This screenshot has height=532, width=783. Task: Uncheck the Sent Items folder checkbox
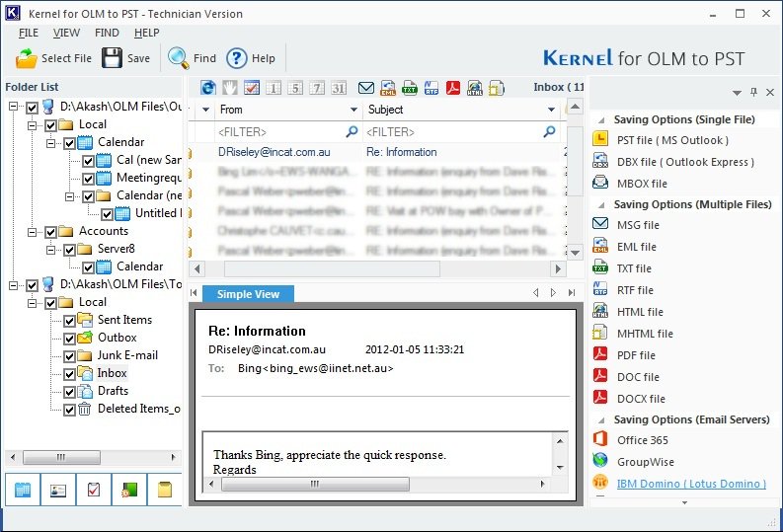tap(69, 321)
